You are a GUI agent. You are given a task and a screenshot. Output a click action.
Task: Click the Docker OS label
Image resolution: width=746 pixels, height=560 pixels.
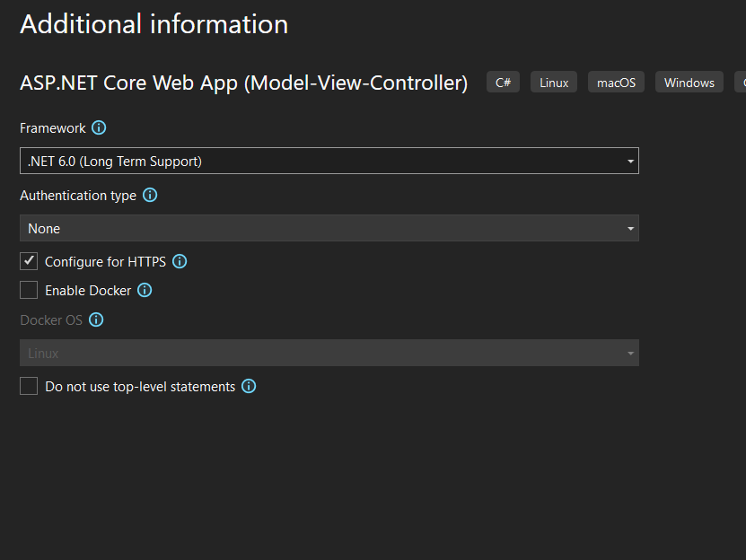pyautogui.click(x=51, y=320)
